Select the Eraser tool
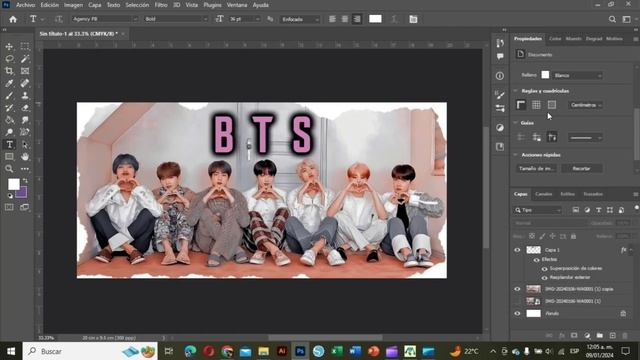The width and height of the screenshot is (640, 360). pos(25,108)
